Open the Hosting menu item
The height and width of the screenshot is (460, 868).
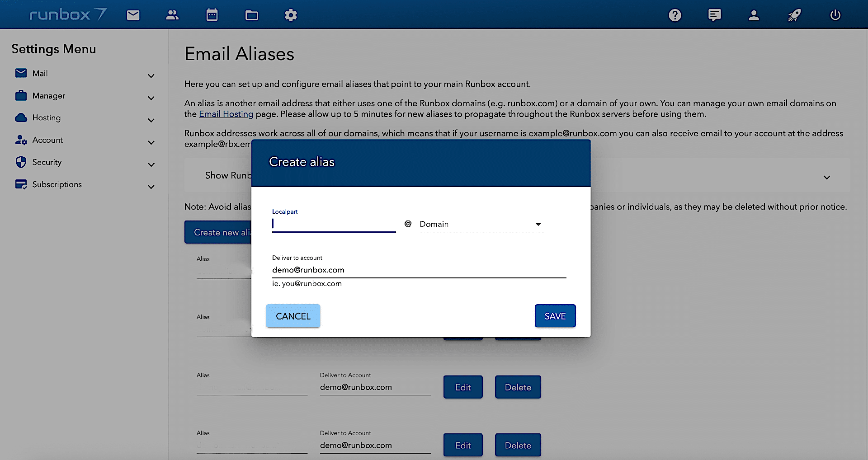point(47,118)
